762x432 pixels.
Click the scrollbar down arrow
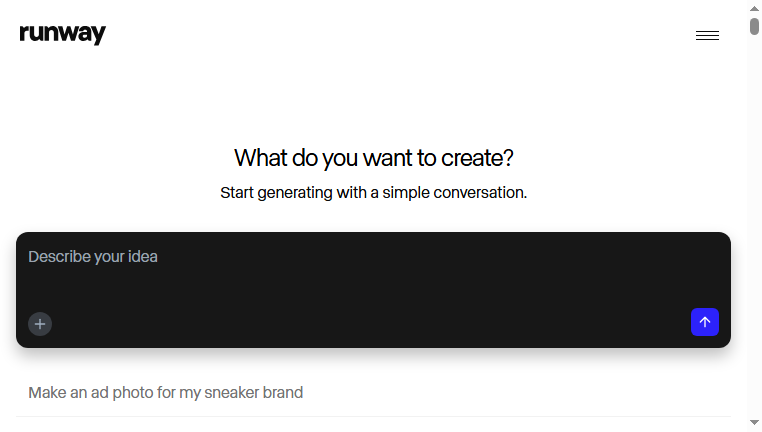(x=754, y=422)
